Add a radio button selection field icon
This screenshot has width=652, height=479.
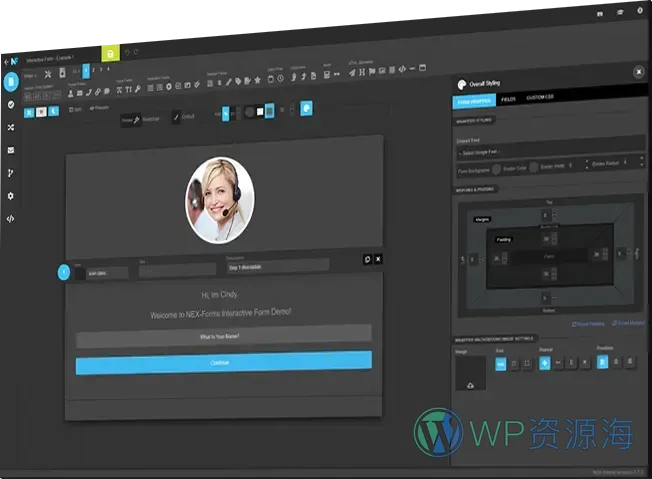[169, 86]
